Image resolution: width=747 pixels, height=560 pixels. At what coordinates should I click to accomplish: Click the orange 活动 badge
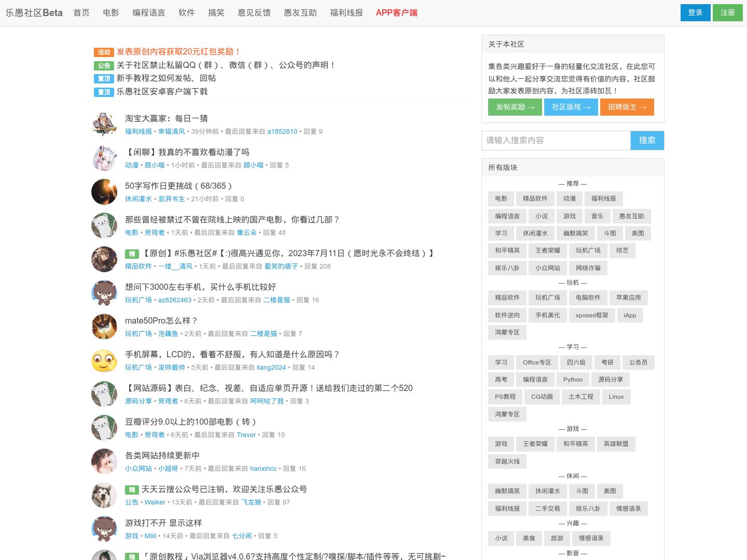[x=104, y=52]
